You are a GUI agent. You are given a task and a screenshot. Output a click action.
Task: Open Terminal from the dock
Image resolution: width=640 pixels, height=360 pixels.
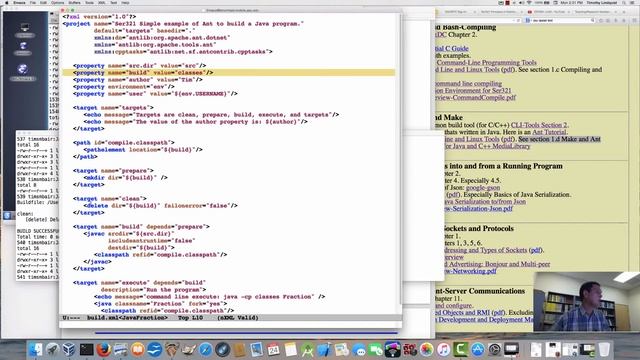tap(87, 350)
